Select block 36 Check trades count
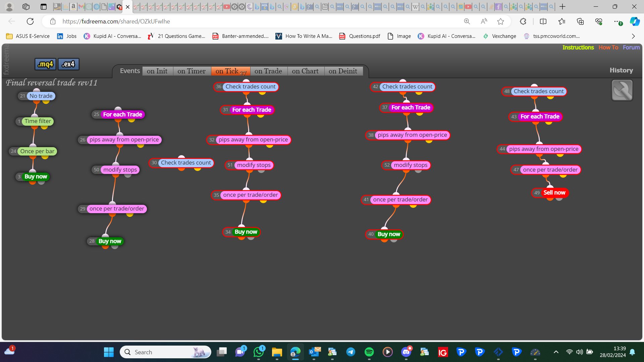 click(246, 87)
